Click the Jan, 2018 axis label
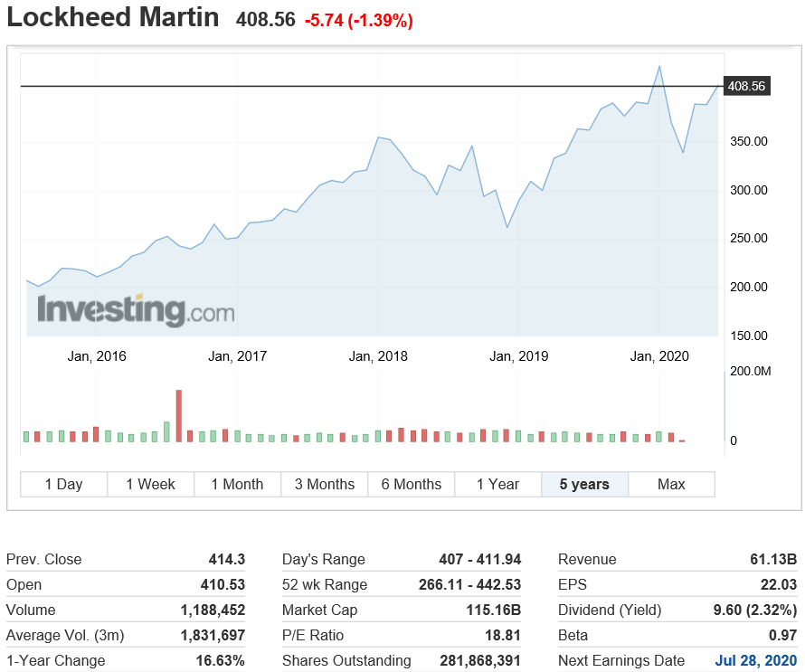This screenshot has width=805, height=672. 378,356
